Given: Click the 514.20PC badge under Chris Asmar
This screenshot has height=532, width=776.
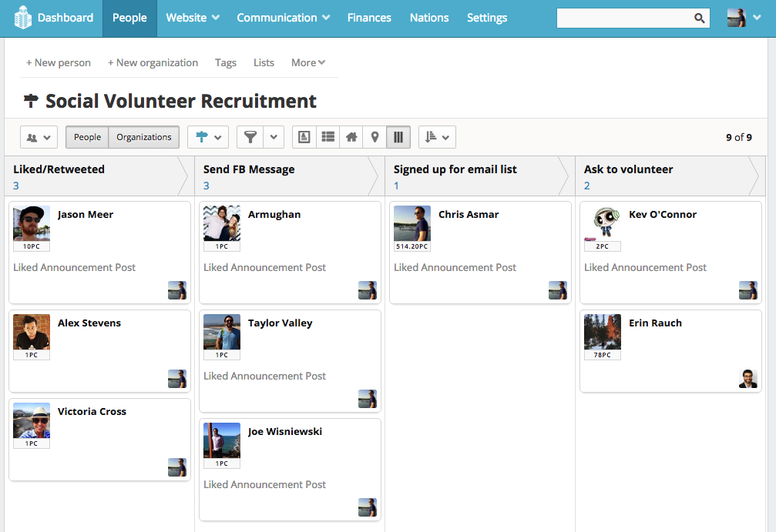Looking at the screenshot, I should tap(412, 246).
